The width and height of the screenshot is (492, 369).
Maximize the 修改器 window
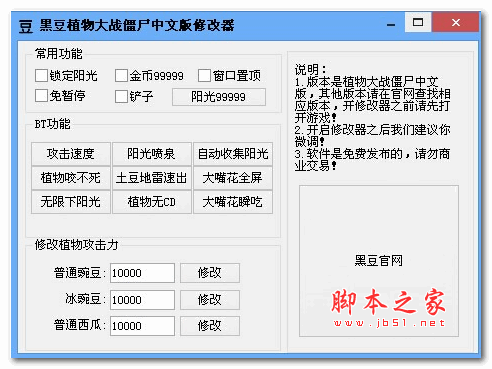point(418,22)
